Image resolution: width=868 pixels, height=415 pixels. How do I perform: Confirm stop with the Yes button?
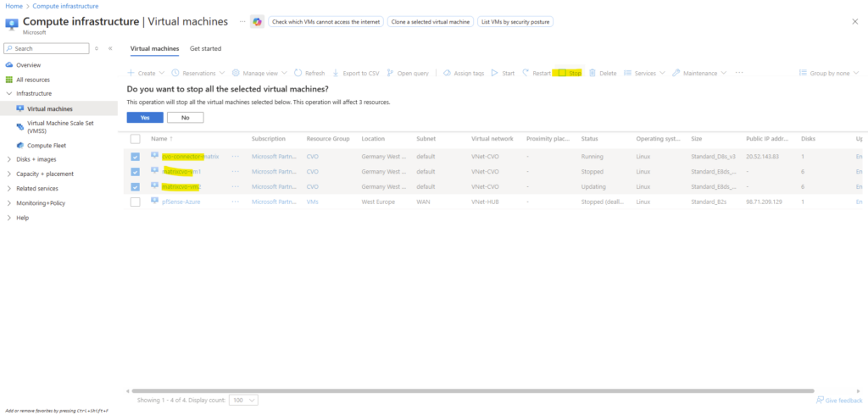click(145, 117)
